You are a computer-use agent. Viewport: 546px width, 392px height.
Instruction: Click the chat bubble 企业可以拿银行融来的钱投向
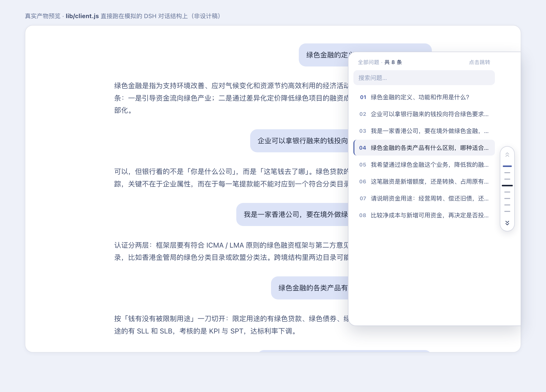299,141
